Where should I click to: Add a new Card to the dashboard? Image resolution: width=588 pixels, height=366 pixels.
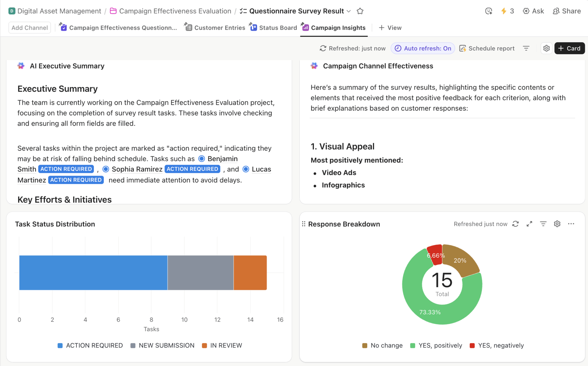(x=569, y=48)
